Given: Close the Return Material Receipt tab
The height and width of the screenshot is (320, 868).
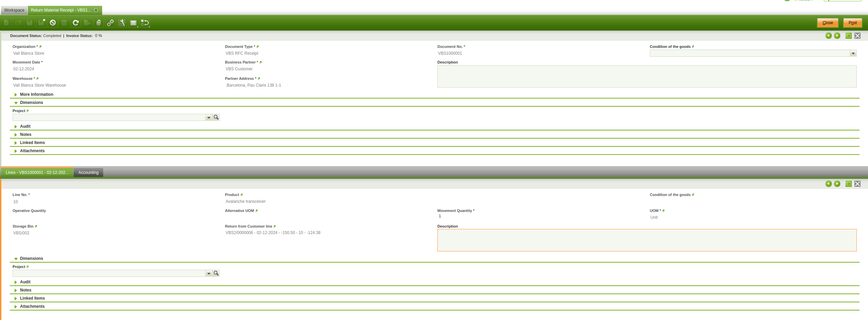Looking at the screenshot, I should 96,10.
